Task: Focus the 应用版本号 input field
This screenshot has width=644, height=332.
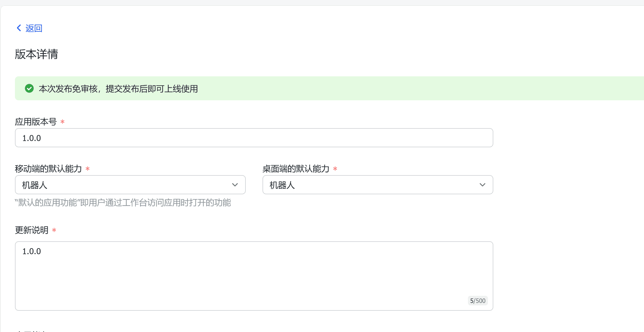Action: pos(254,138)
